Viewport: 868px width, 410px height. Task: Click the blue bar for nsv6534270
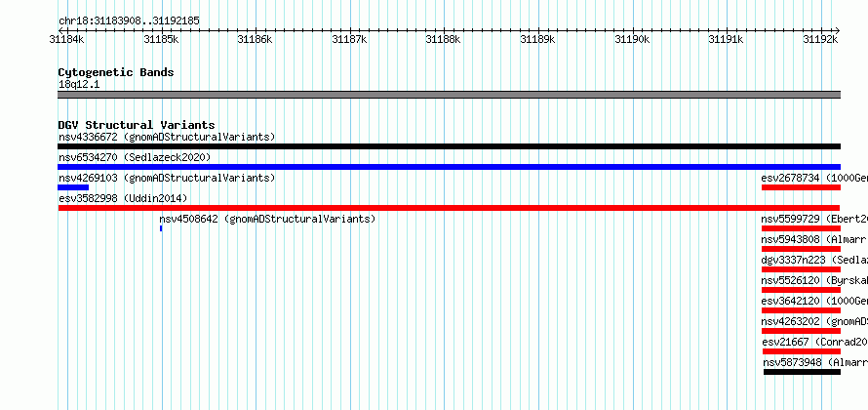(449, 167)
